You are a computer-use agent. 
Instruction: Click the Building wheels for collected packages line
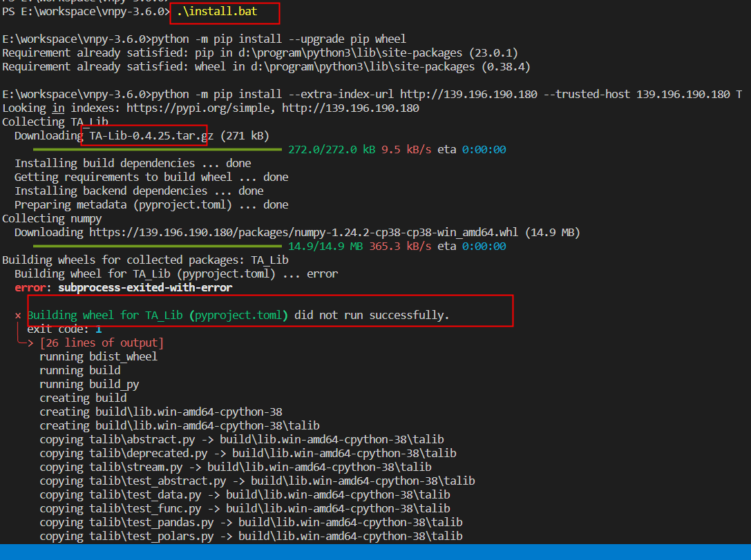point(142,260)
